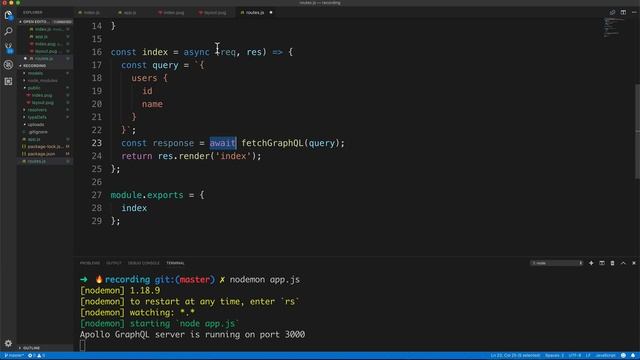Open the Extensions view in activity bar
Viewport: 640px width, 360px height.
8,81
